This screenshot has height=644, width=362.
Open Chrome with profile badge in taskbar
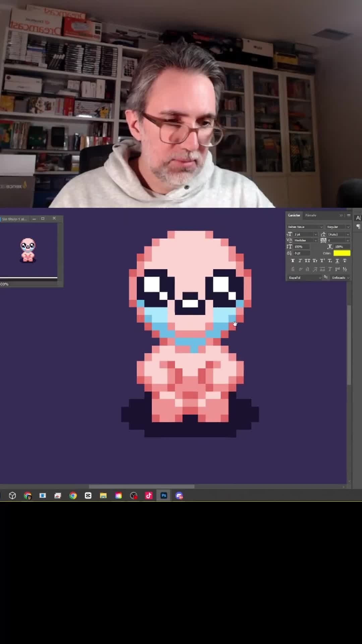[28, 495]
